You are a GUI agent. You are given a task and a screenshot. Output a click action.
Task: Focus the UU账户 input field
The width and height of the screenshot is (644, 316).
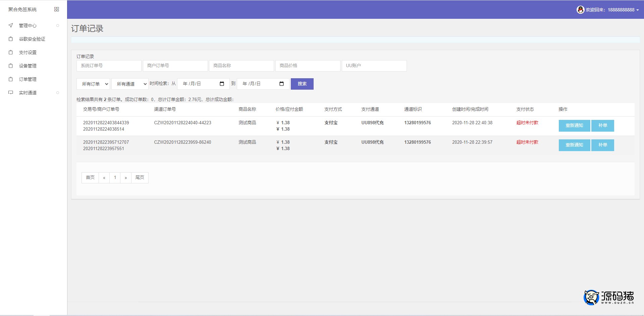coord(374,66)
